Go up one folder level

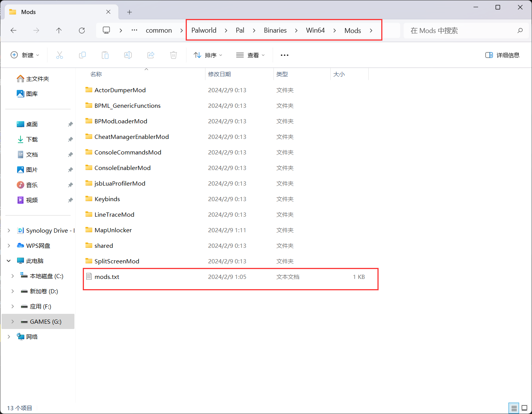coord(59,30)
